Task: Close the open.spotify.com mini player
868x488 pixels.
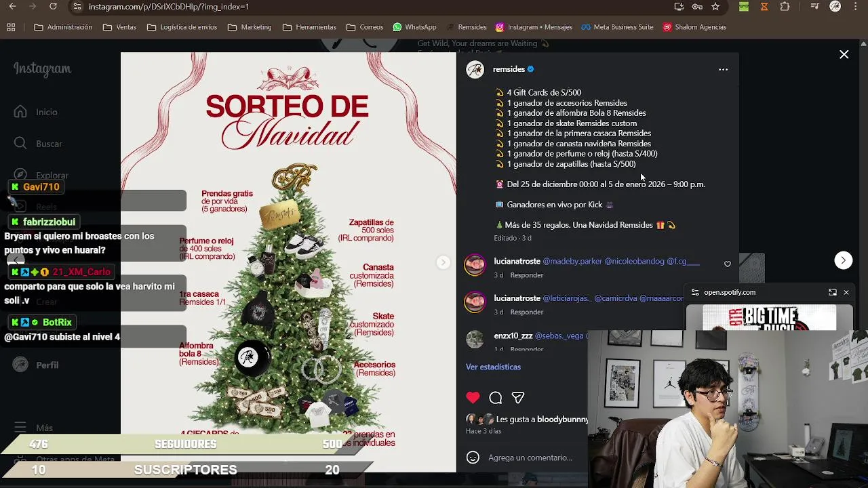Action: 846,292
